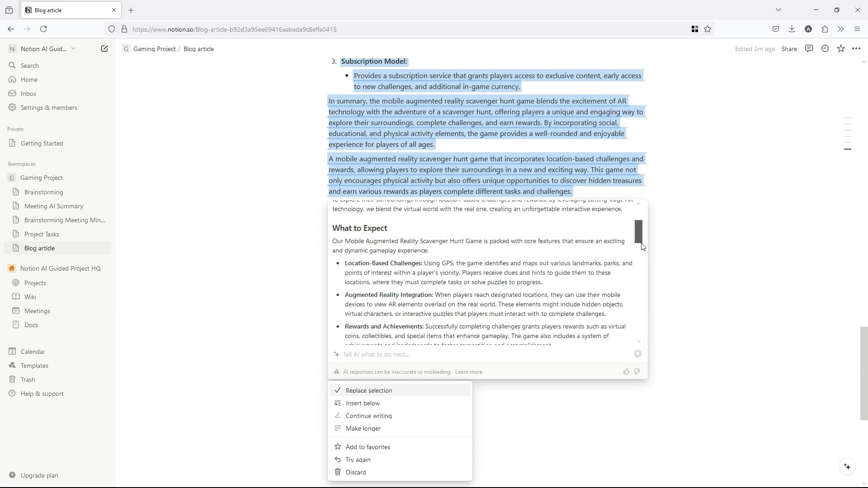Favorite page with star icon
This screenshot has width=868, height=488.
pos(840,49)
